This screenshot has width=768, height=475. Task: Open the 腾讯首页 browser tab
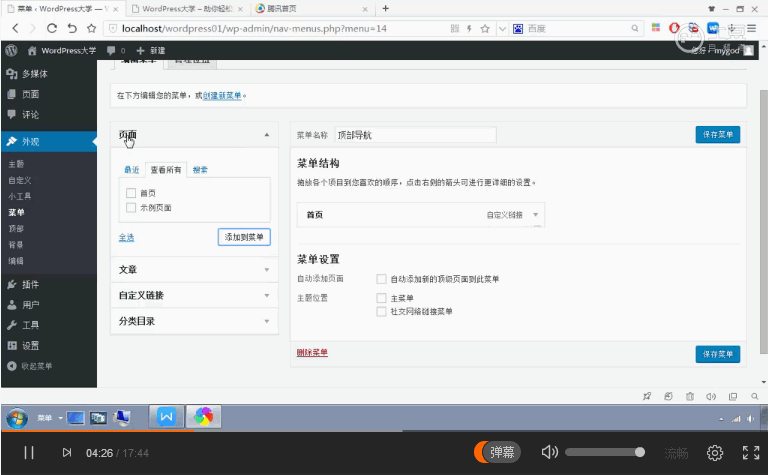(x=312, y=9)
